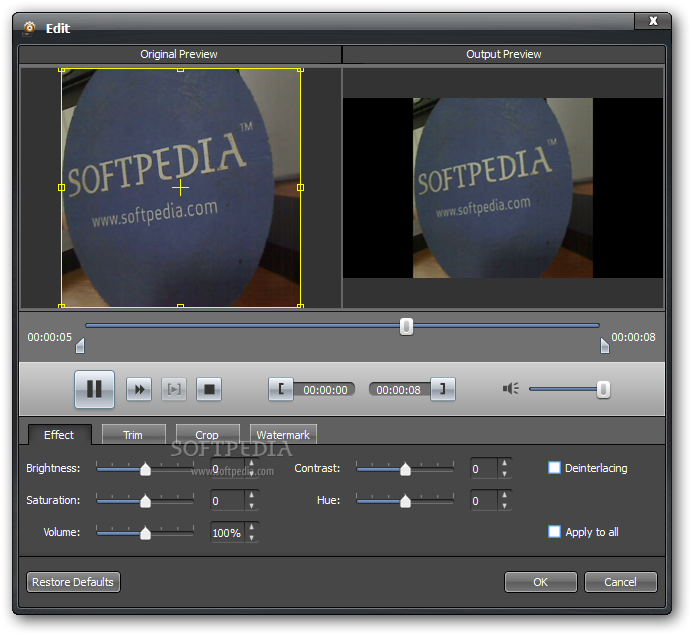Click the total duration 00:00:08 label at timeline end
This screenshot has width=692, height=635.
coord(633,337)
